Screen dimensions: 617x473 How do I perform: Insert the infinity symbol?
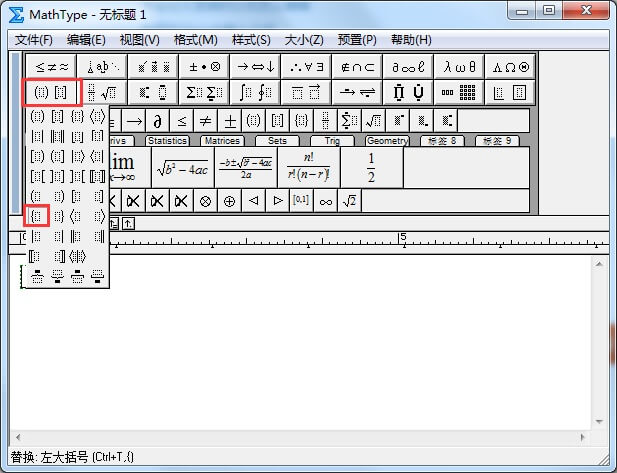[x=325, y=201]
